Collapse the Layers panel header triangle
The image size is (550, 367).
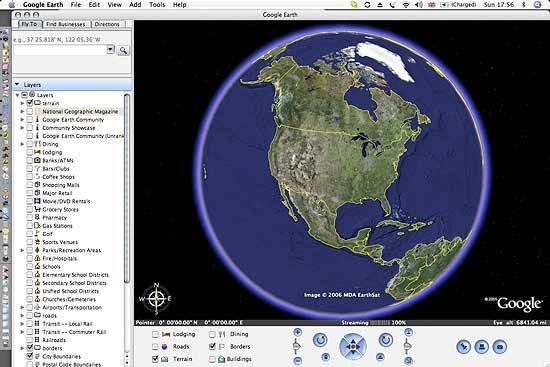click(x=17, y=85)
